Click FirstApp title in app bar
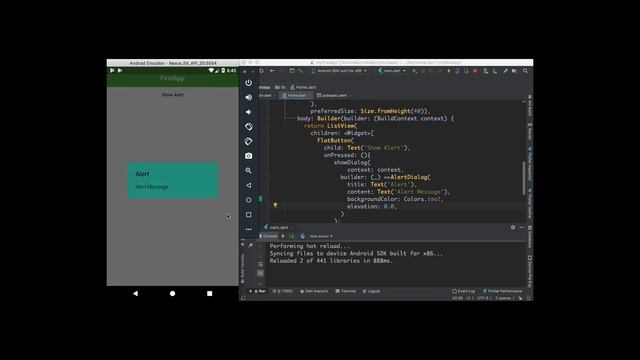640x360 pixels. tap(172, 78)
